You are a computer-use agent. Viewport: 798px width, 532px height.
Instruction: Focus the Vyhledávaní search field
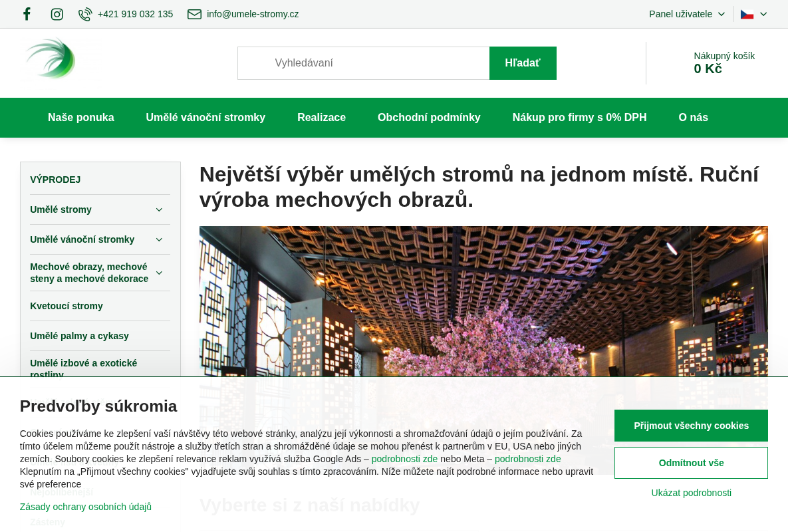[x=363, y=63]
